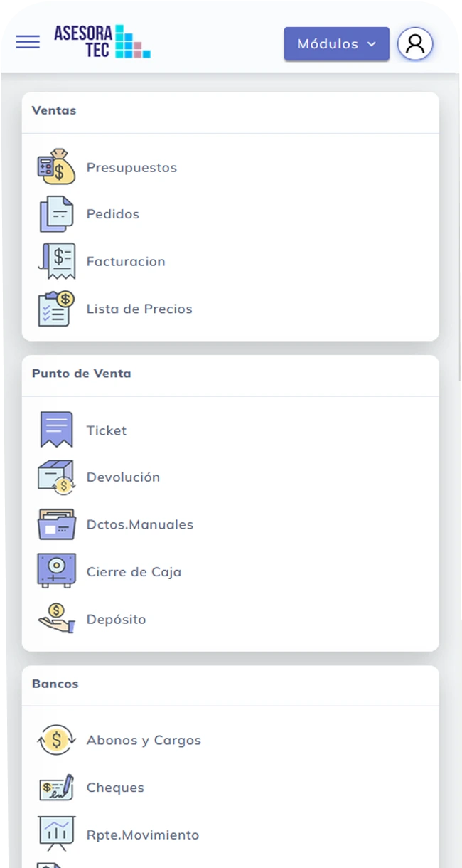
Task: Click the Lista de Precios clipboard icon
Action: coord(56,309)
